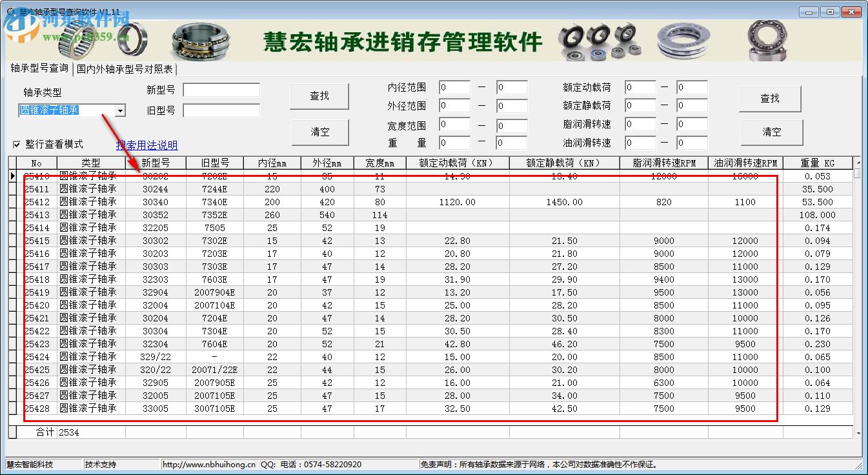The image size is (868, 475).
Task: Open the 轴承类型 dropdown list
Action: pyautogui.click(x=120, y=110)
